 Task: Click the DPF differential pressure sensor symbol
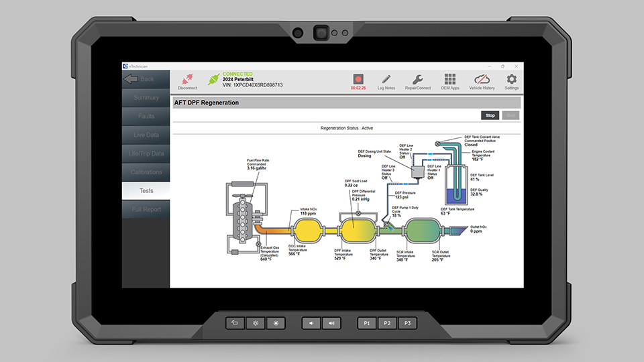click(x=358, y=213)
